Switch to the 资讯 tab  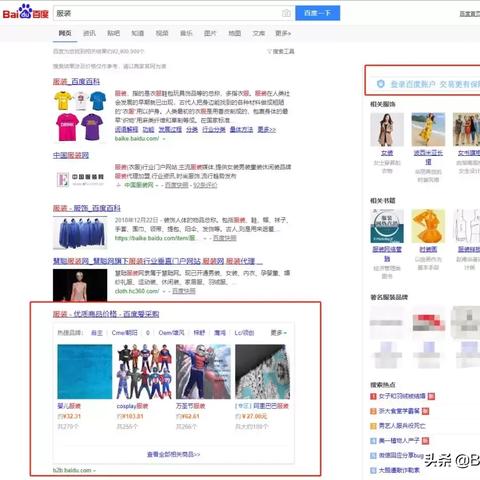pyautogui.click(x=89, y=33)
